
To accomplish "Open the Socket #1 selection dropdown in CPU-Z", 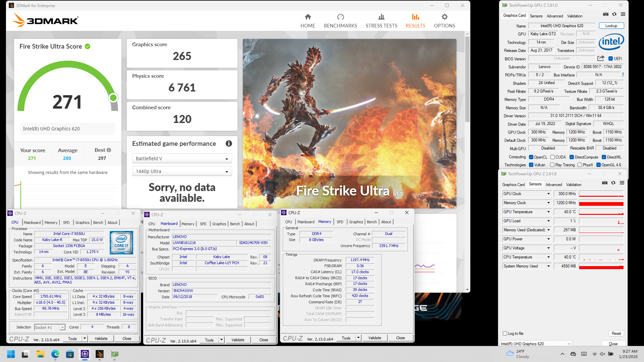I will pyautogui.click(x=50, y=327).
